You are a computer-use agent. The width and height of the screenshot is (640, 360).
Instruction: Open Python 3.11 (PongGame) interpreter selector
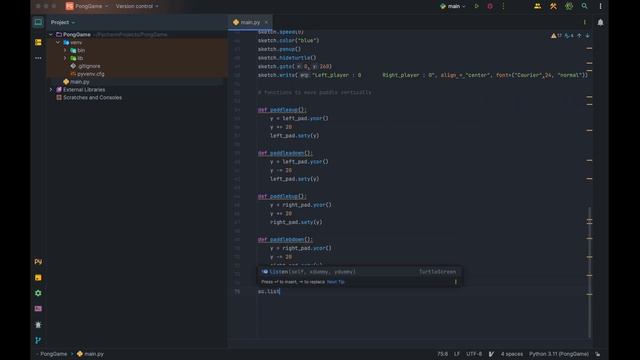tap(559, 354)
